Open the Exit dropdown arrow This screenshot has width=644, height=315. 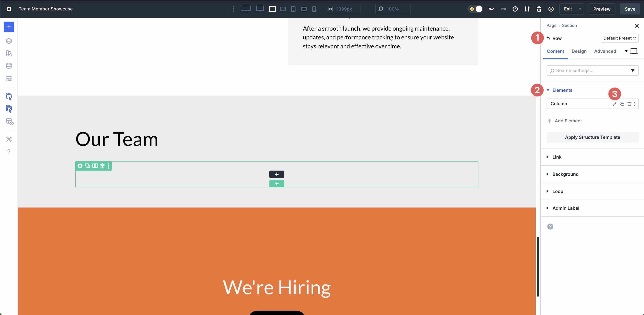point(580,9)
